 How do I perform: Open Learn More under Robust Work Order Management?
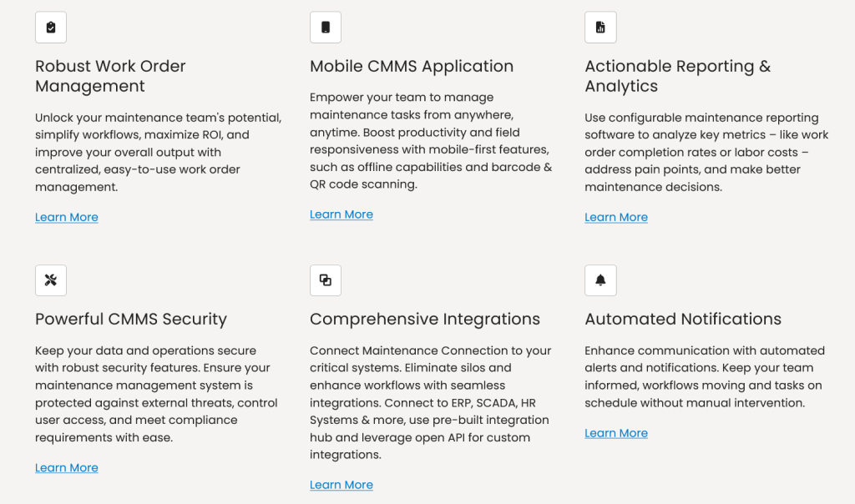coord(67,218)
